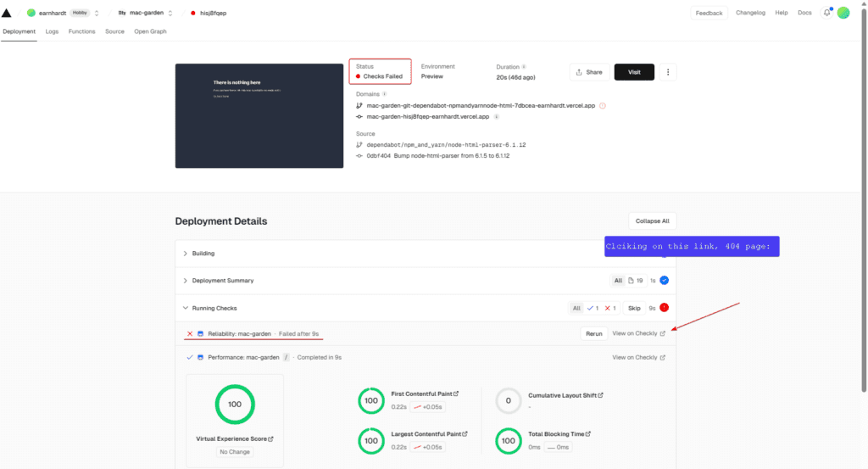
Task: Click the Domains info icon
Action: 384,94
